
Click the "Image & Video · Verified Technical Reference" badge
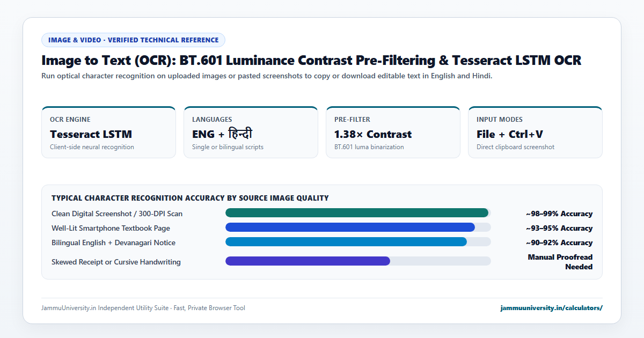coord(133,40)
